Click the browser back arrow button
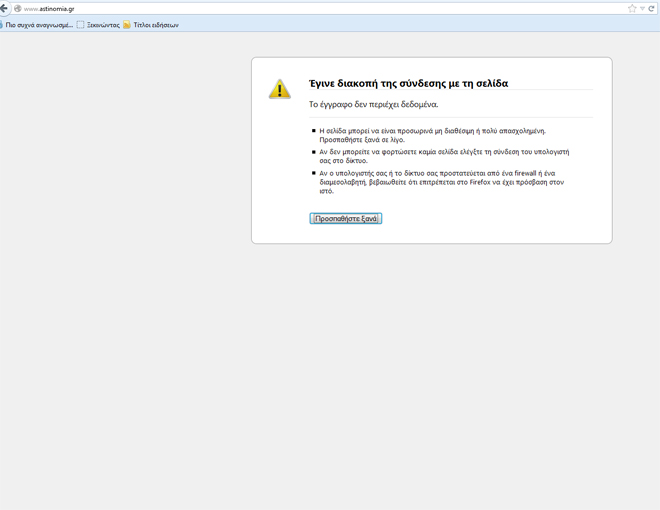The height and width of the screenshot is (510, 660). click(x=4, y=8)
